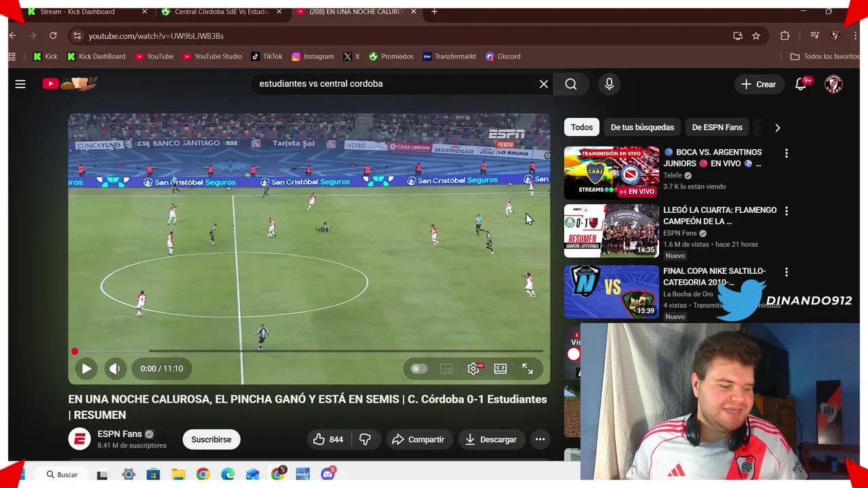The height and width of the screenshot is (488, 868).
Task: Dislike the video
Action: point(365,439)
